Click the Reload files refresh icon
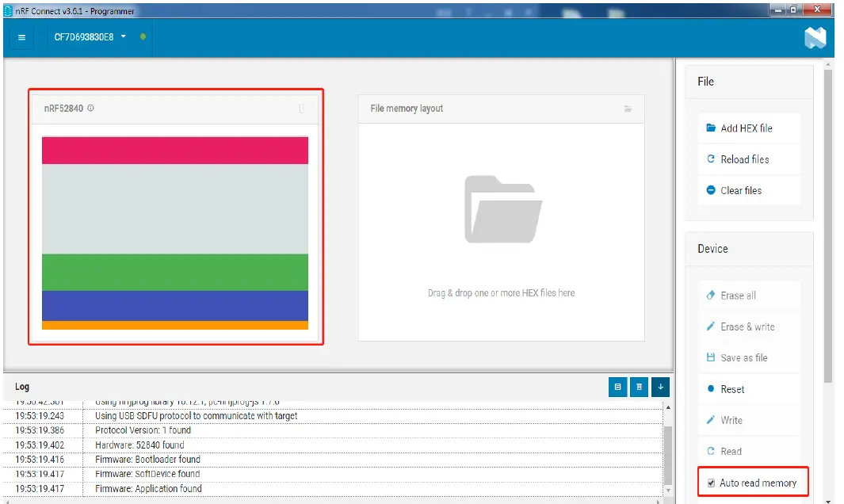 711,158
